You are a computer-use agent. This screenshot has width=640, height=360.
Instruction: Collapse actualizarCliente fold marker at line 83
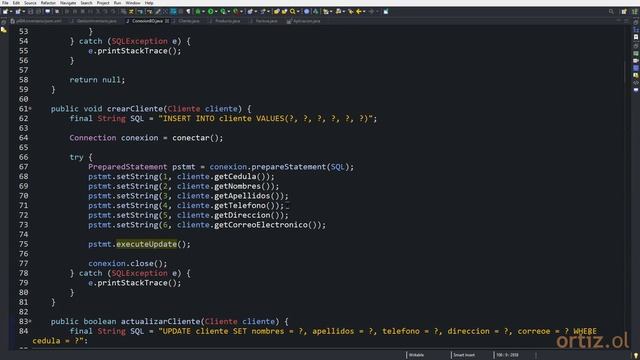[x=30, y=322]
